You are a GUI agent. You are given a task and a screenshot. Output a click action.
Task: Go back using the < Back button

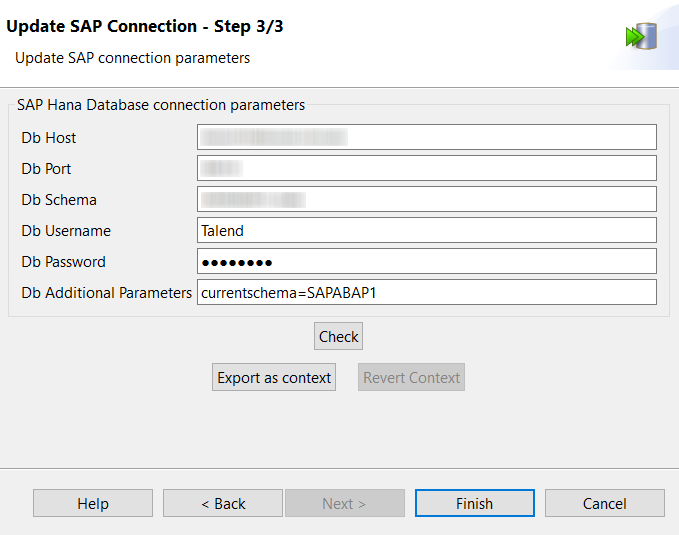(223, 503)
